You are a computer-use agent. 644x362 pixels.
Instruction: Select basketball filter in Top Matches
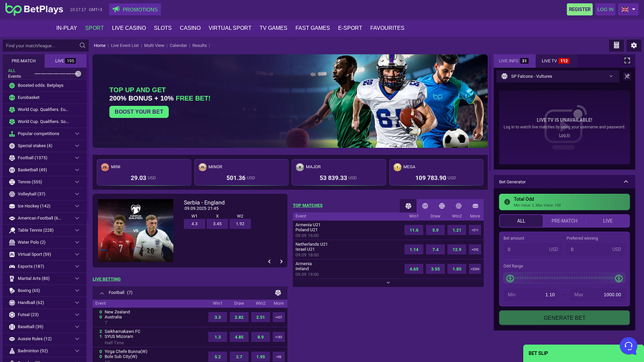[x=425, y=206]
